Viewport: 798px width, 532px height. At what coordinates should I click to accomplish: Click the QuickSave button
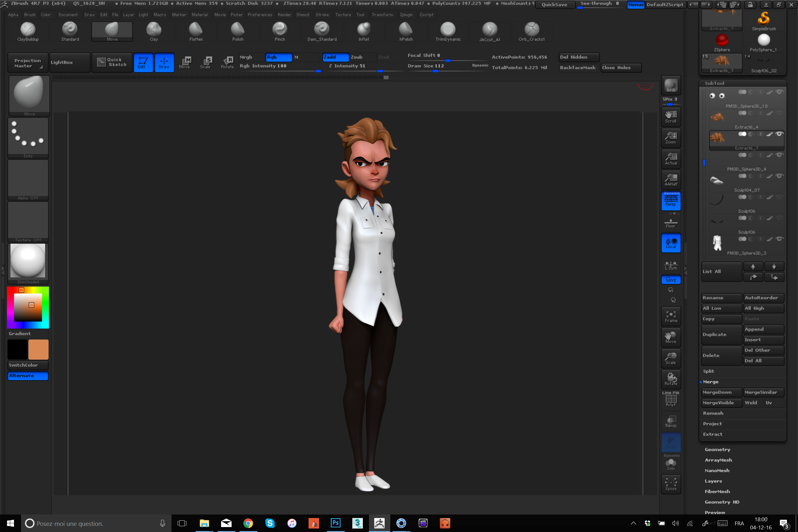555,5
